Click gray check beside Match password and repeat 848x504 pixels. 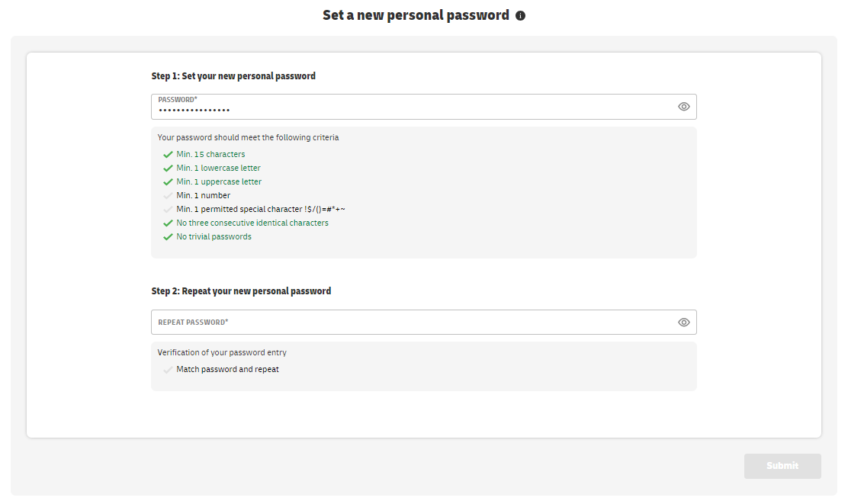tap(168, 370)
